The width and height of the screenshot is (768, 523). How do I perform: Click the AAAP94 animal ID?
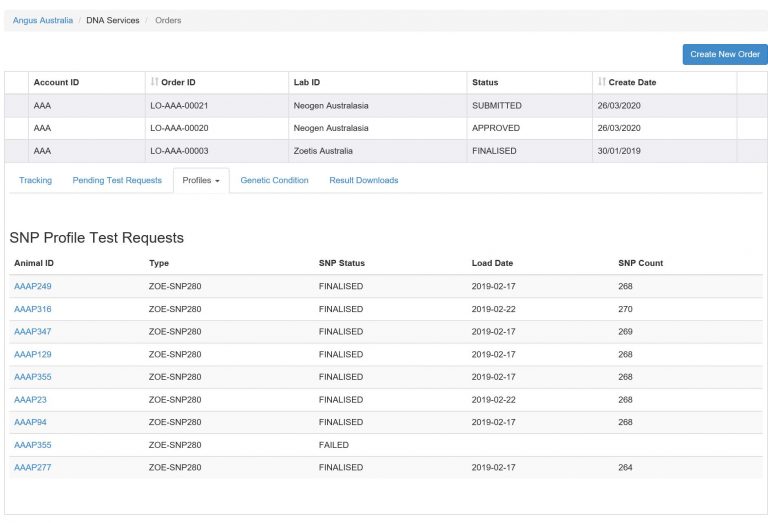[x=30, y=423]
